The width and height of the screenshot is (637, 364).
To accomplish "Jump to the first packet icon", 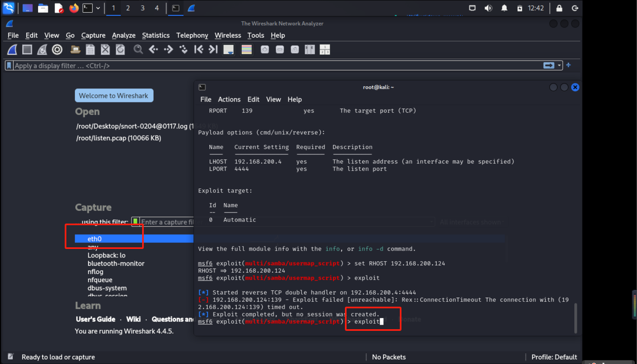I will tap(199, 50).
